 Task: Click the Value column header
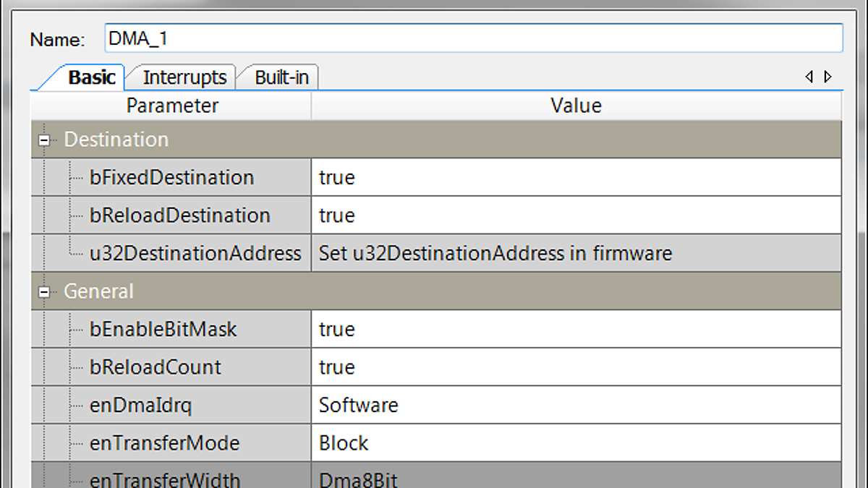tap(575, 106)
